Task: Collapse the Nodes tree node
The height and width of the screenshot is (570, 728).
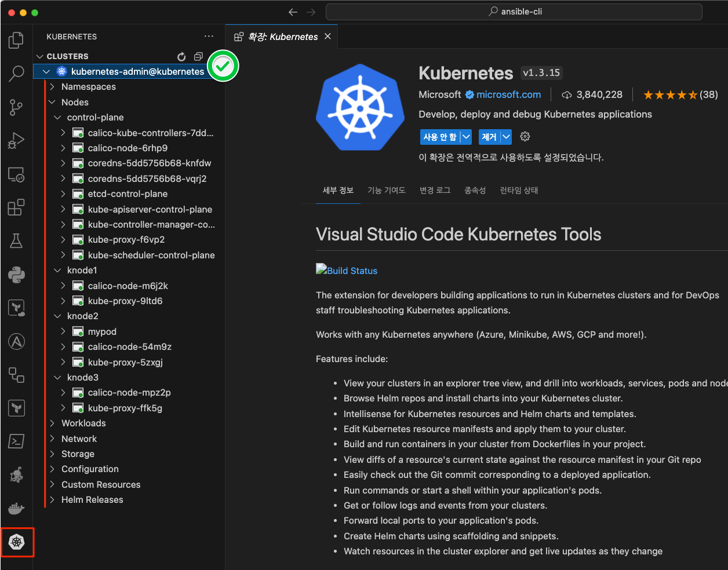Action: click(52, 102)
